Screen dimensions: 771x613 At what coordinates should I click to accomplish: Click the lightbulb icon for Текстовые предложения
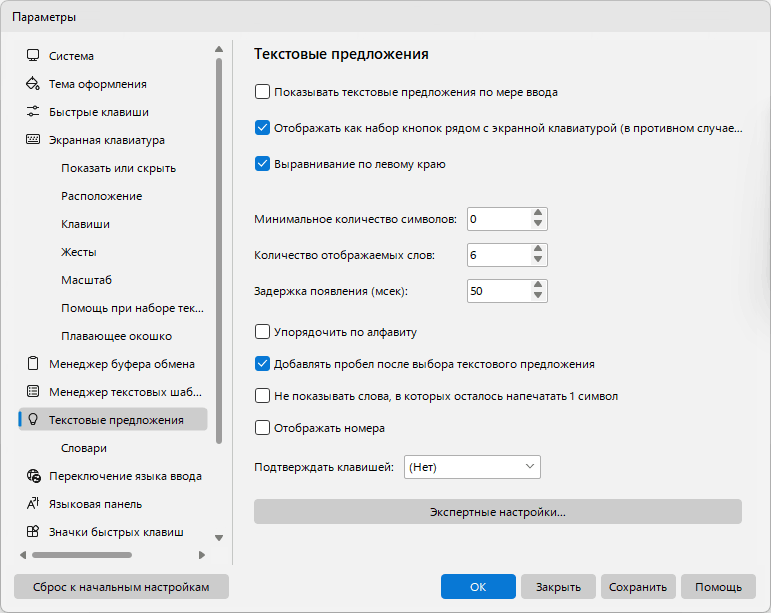tap(33, 419)
